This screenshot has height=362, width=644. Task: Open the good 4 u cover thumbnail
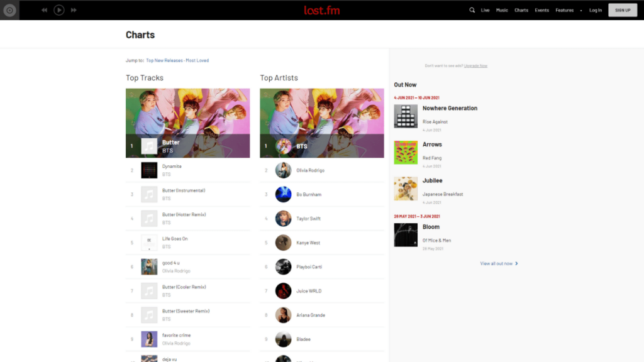(149, 266)
